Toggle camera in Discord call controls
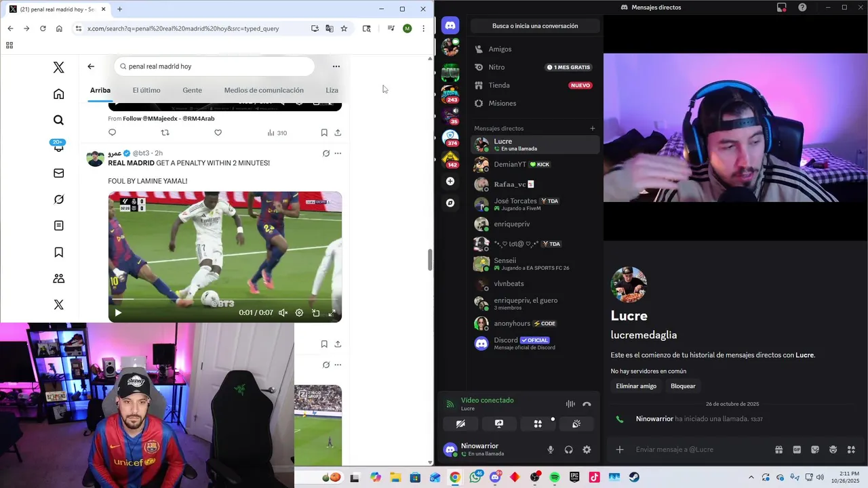The height and width of the screenshot is (488, 868). tap(460, 424)
